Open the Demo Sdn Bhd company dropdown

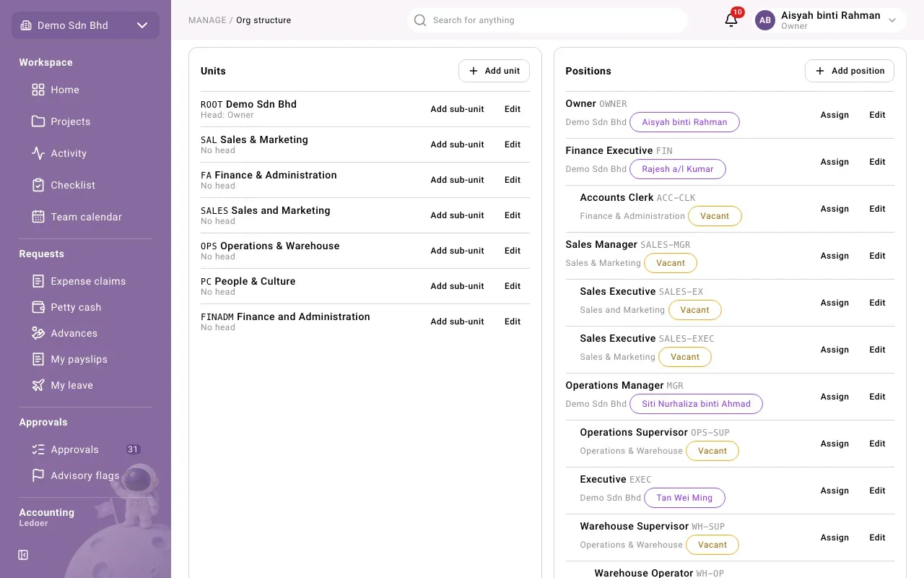pyautogui.click(x=85, y=25)
